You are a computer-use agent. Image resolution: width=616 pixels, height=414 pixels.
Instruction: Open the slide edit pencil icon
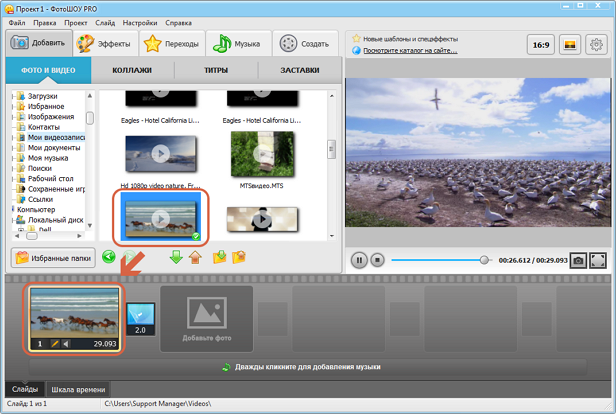point(56,343)
